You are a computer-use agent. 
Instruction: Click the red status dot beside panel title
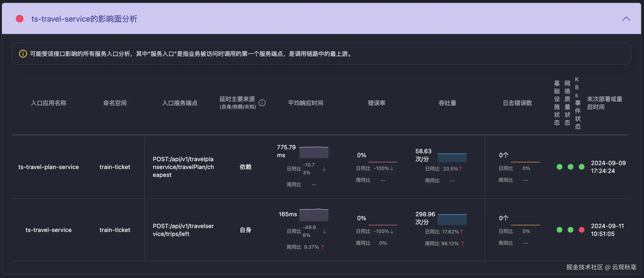(x=20, y=19)
